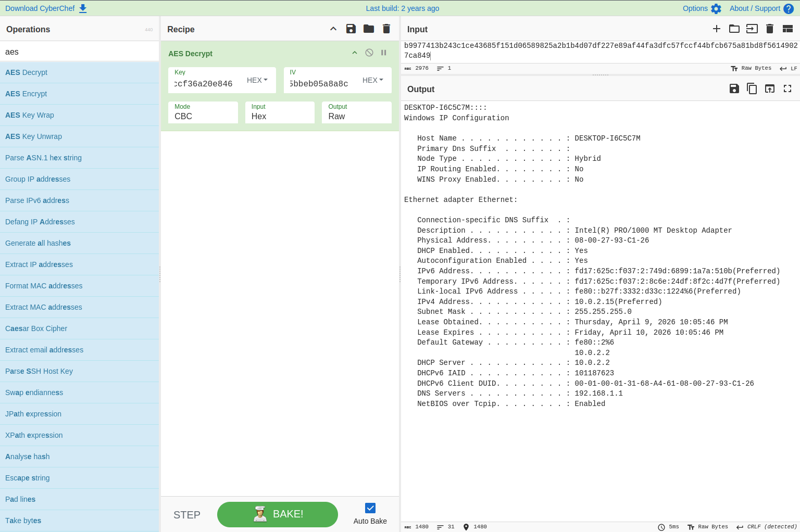Image resolution: width=800 pixels, height=532 pixels.
Task: Select XPath expression operation
Action: pyautogui.click(x=79, y=435)
